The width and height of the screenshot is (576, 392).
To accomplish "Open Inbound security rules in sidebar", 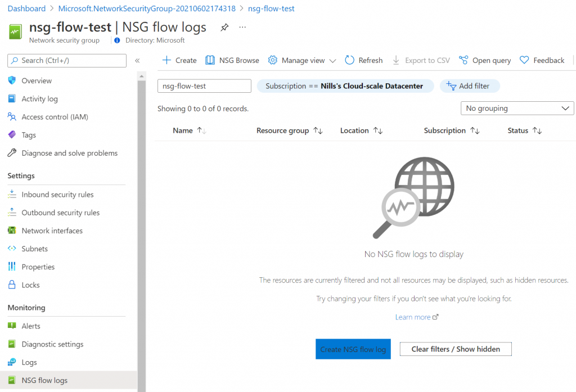I will tap(57, 195).
